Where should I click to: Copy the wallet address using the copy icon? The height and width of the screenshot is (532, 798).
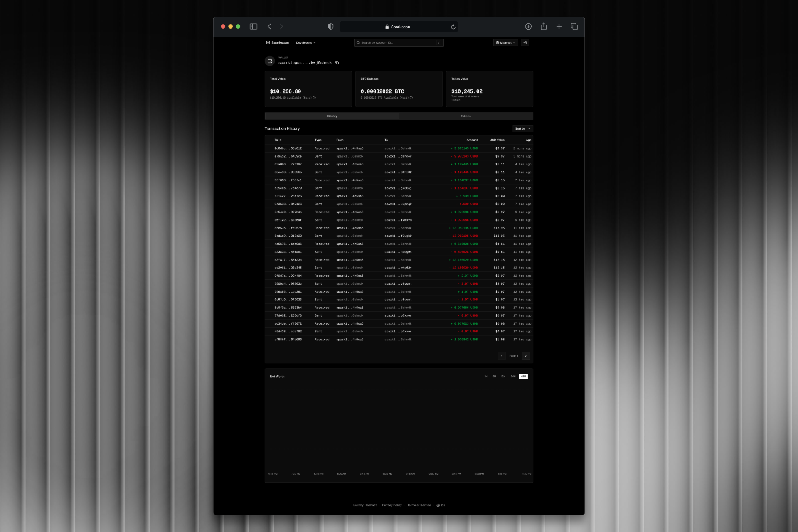point(337,62)
